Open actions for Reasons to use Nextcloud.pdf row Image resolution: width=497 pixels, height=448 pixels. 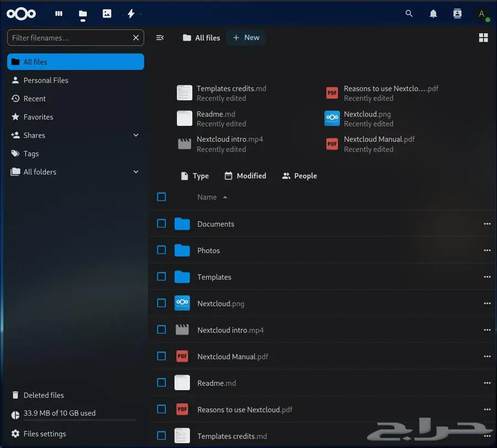(x=487, y=410)
